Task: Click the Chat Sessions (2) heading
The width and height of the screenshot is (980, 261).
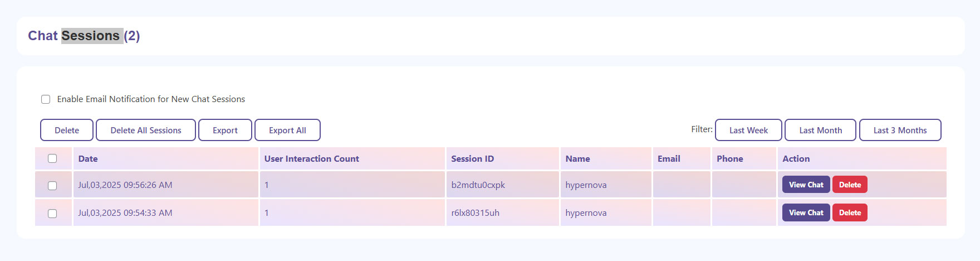Action: [84, 36]
